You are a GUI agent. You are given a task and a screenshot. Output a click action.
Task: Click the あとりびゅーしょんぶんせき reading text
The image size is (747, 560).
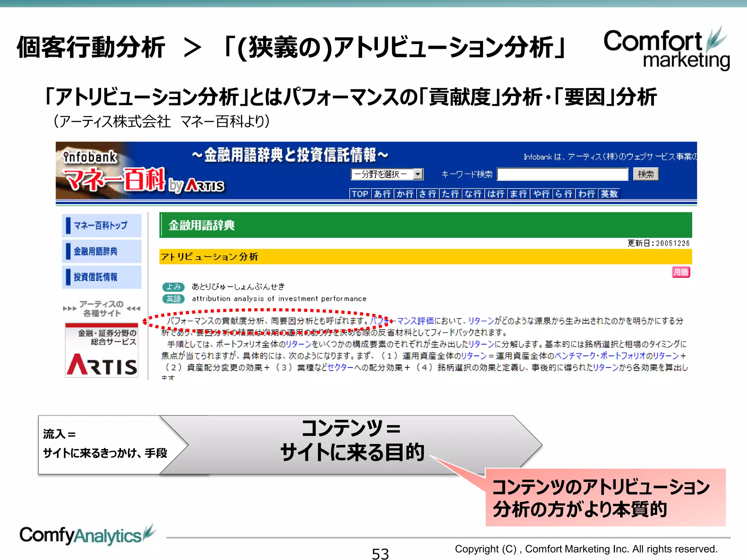238,287
